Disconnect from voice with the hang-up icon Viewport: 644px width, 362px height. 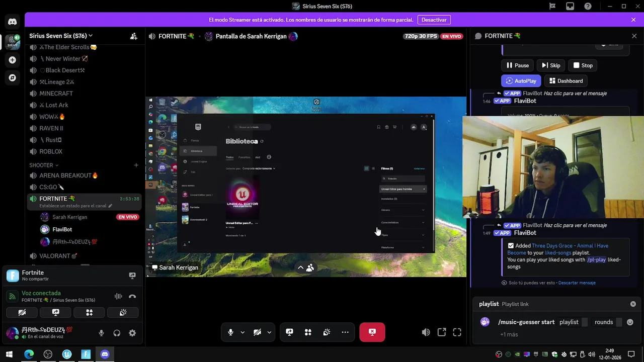coord(132,297)
